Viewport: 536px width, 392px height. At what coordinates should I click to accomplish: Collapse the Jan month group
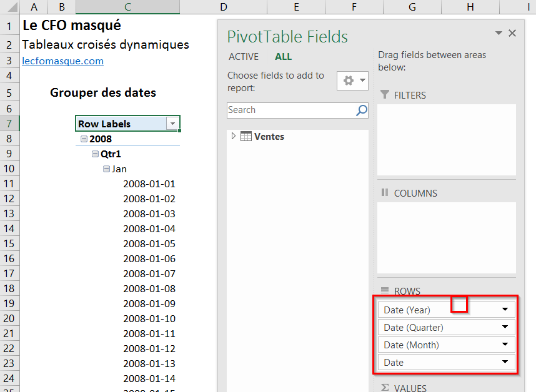(106, 169)
